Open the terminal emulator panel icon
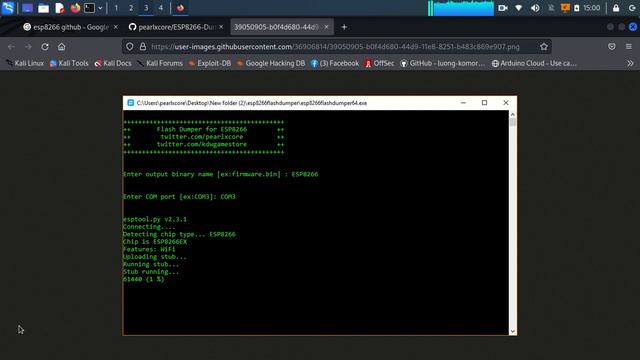Screen dimensions: 640x360 pos(89,8)
